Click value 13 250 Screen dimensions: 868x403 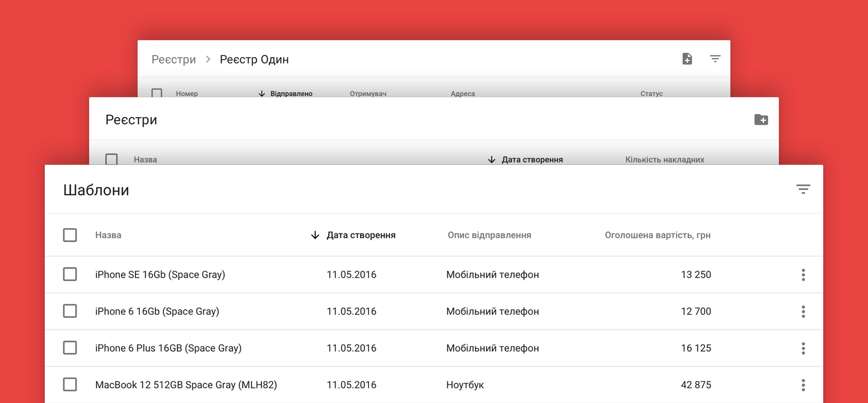pos(696,274)
